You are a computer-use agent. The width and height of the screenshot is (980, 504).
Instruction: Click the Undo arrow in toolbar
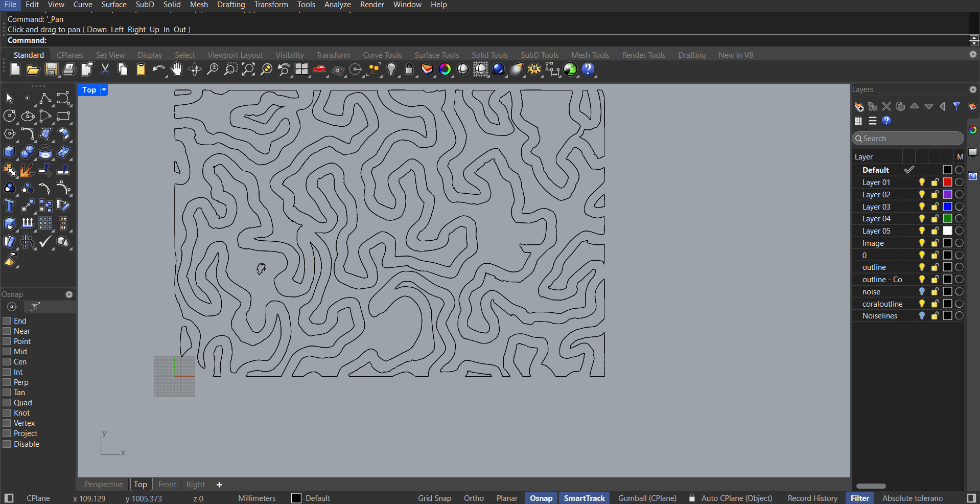click(x=158, y=70)
